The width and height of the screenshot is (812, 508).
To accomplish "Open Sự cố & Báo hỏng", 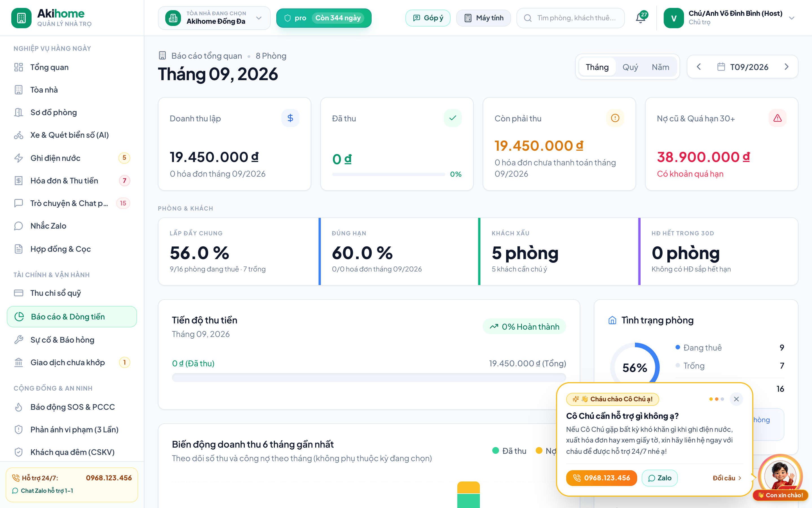I will [x=72, y=340].
